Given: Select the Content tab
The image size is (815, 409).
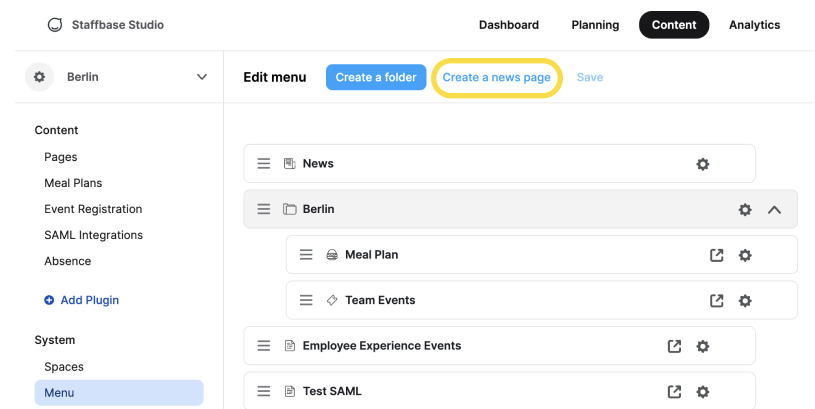Looking at the screenshot, I should [674, 25].
